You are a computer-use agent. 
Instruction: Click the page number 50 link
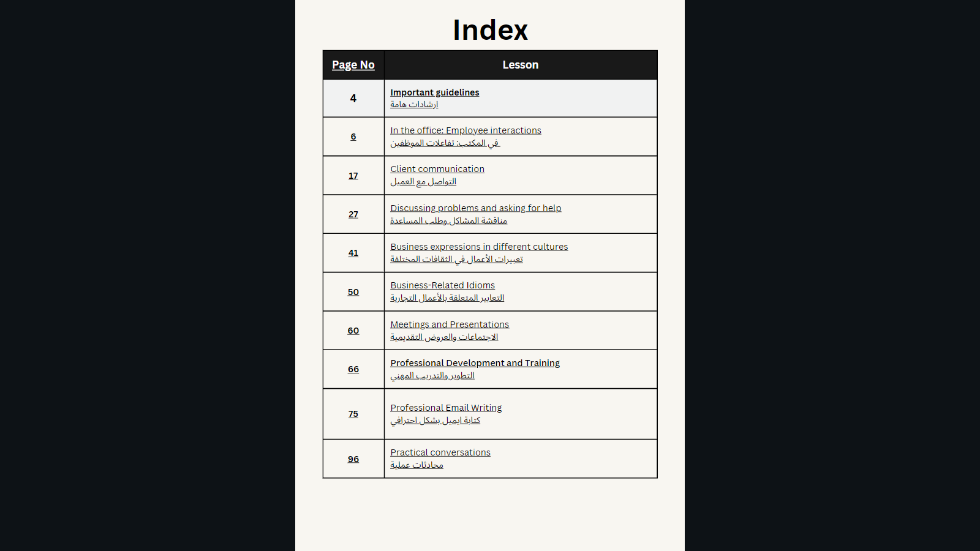tap(353, 292)
